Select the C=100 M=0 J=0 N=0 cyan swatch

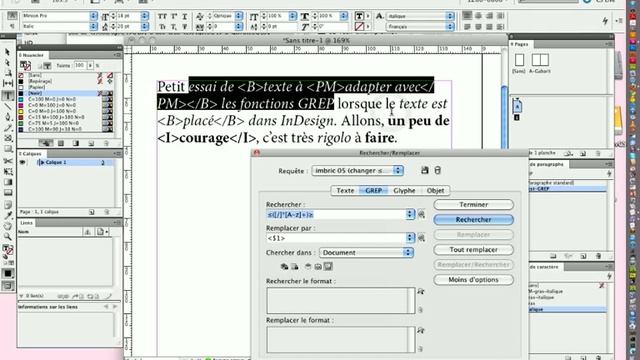[x=65, y=99]
